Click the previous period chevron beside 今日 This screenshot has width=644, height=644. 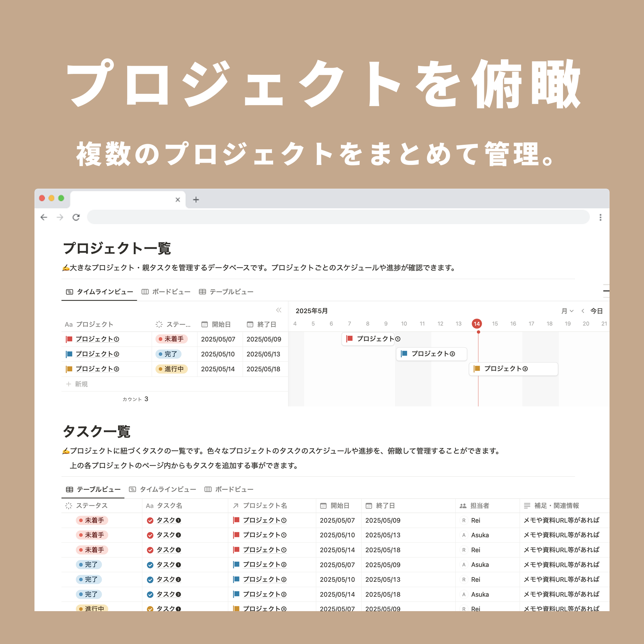coord(583,311)
